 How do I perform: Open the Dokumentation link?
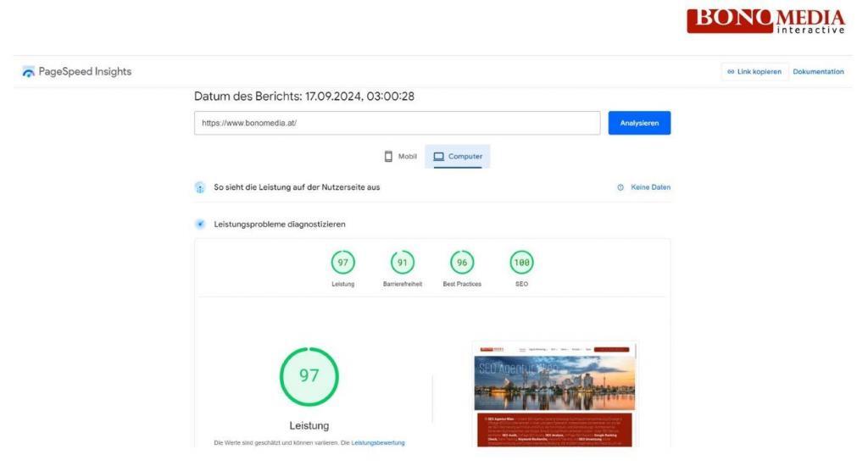[818, 71]
